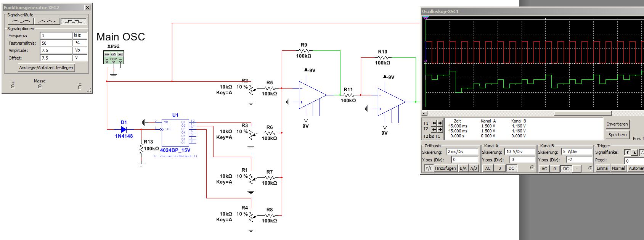The height and width of the screenshot is (240, 644).
Task: Click the XFG2 function generator component
Action: coord(113,57)
